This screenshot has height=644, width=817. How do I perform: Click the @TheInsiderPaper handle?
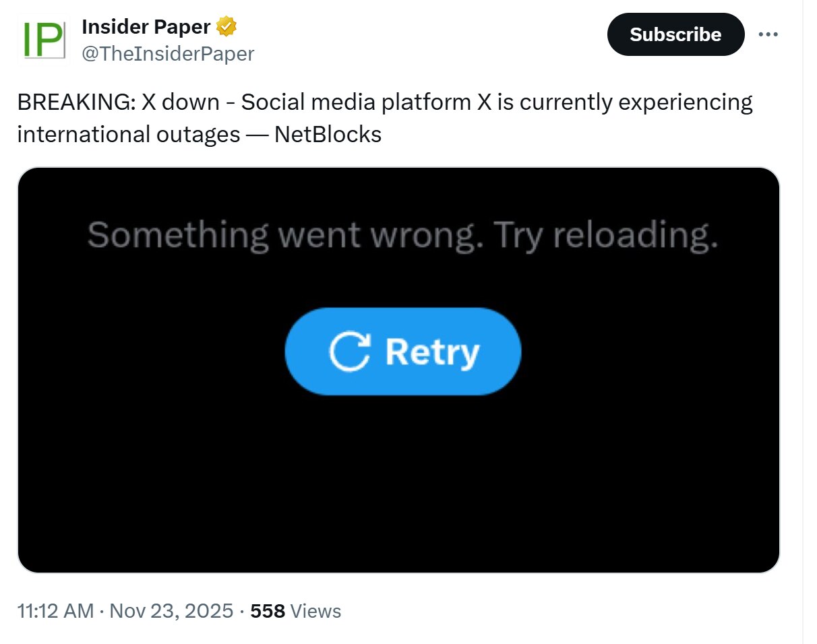[x=168, y=54]
